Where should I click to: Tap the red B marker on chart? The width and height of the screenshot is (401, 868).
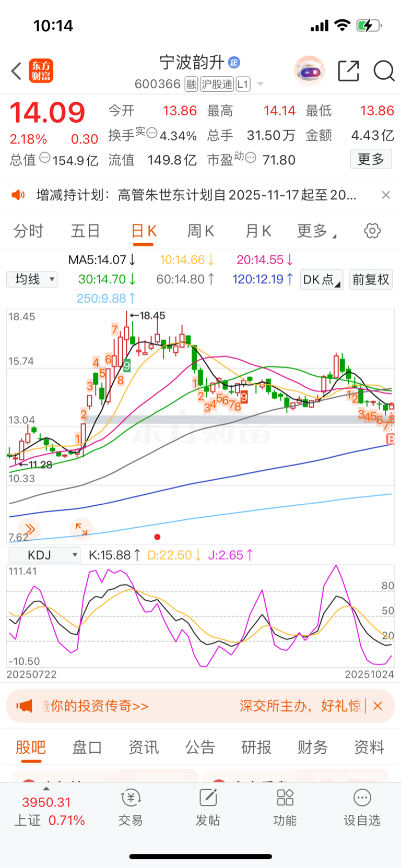click(390, 439)
